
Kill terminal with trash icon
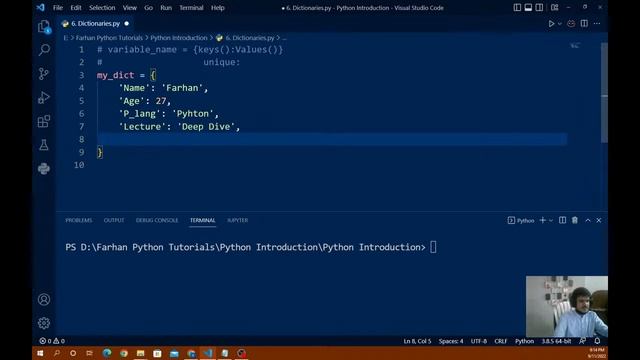pyautogui.click(x=575, y=220)
